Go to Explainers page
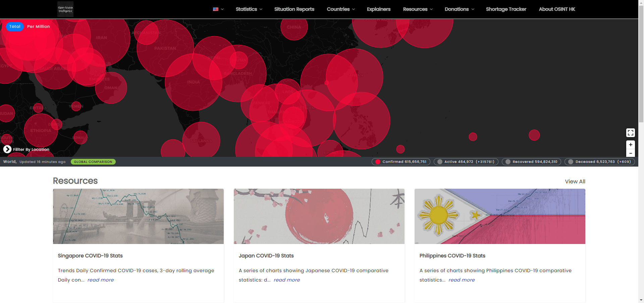Screen dimensions: 644x303 click(x=379, y=9)
